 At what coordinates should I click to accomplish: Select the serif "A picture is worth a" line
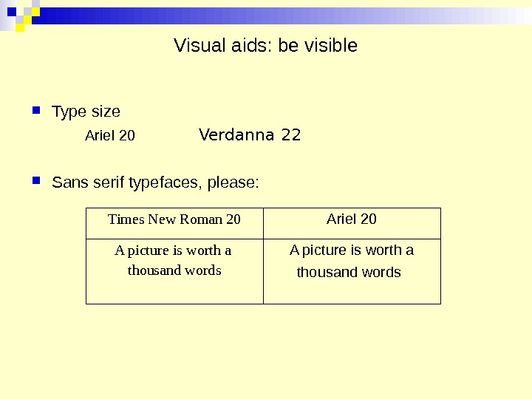pyautogui.click(x=173, y=250)
